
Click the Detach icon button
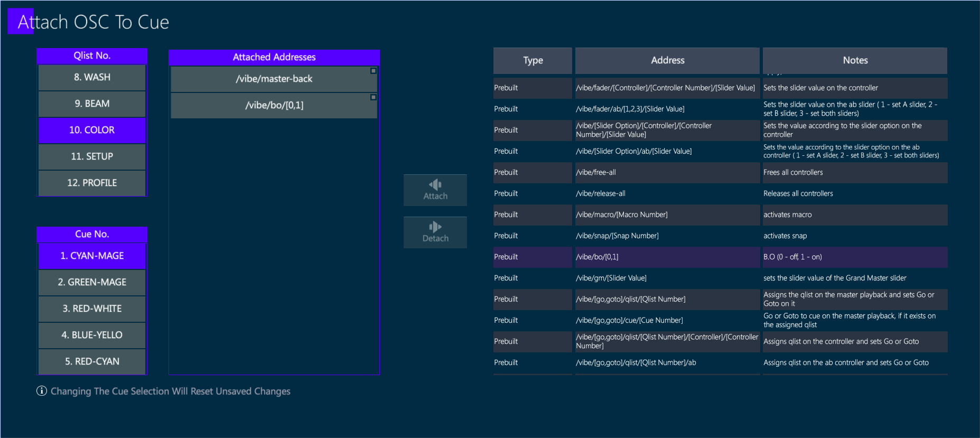pos(435,232)
